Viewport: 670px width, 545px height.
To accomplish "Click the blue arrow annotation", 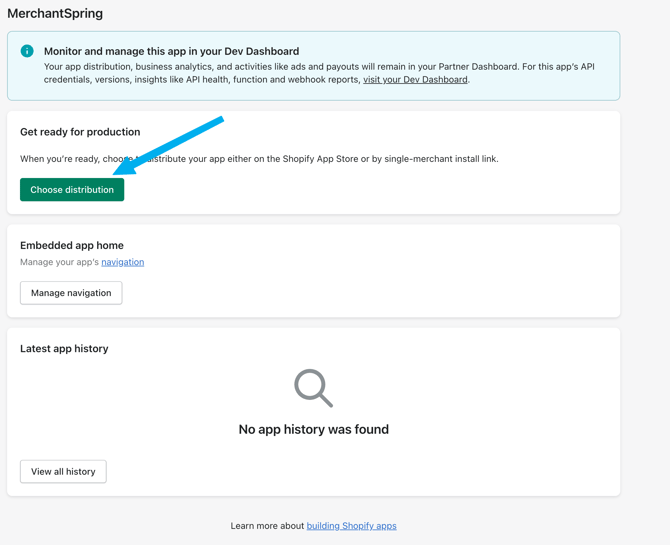I will (x=168, y=146).
